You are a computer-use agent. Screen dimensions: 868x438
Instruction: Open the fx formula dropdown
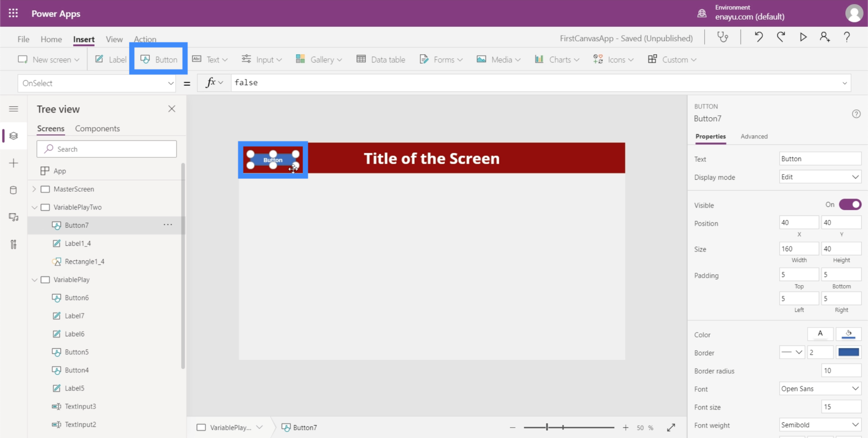tap(214, 83)
